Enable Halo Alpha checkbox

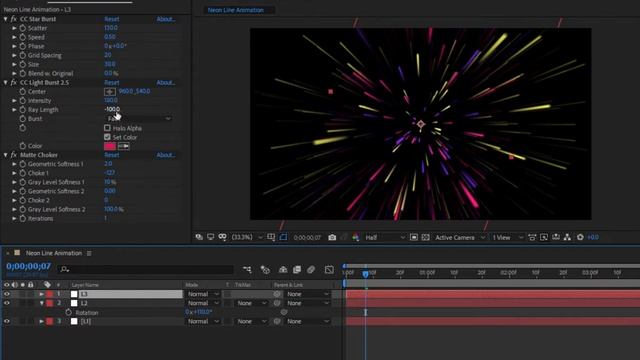click(x=107, y=128)
